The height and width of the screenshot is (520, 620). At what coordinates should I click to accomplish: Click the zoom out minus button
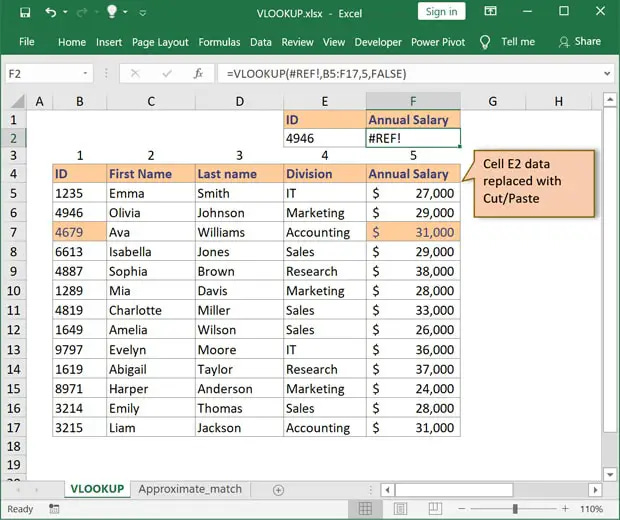tap(461, 509)
